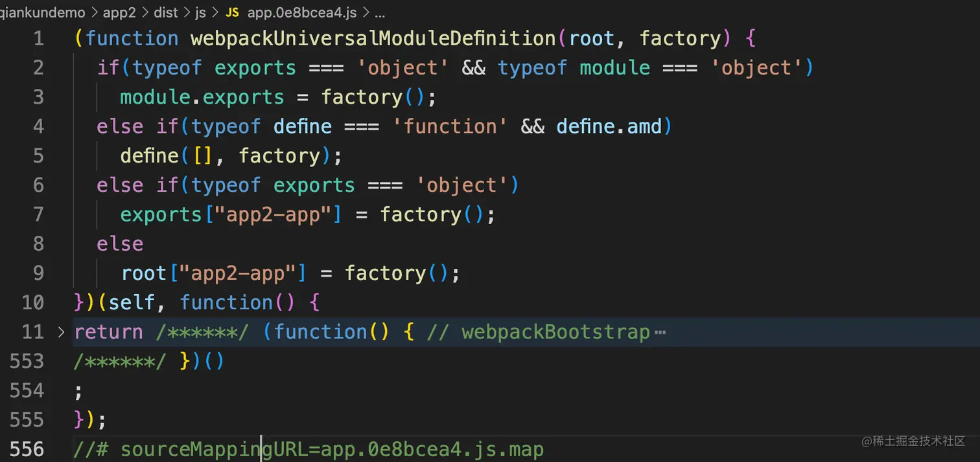Click 'app.0e8bcea4.js.map' on line 556
980x462 pixels.
point(432,449)
